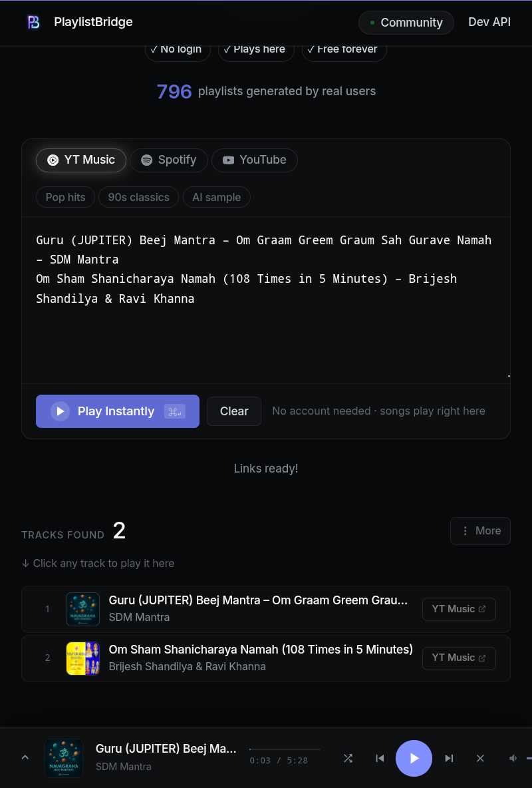The width and height of the screenshot is (532, 788).
Task: Skip to the next track
Action: click(x=449, y=758)
